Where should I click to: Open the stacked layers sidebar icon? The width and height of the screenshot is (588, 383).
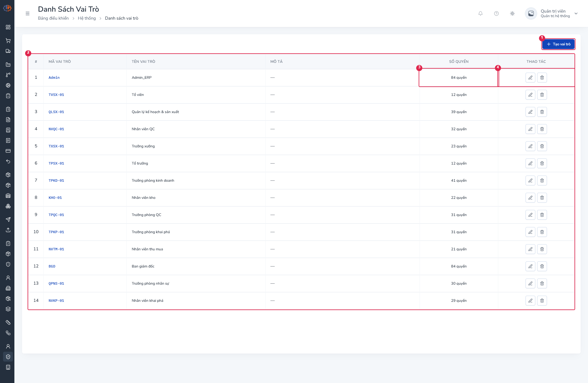8,309
